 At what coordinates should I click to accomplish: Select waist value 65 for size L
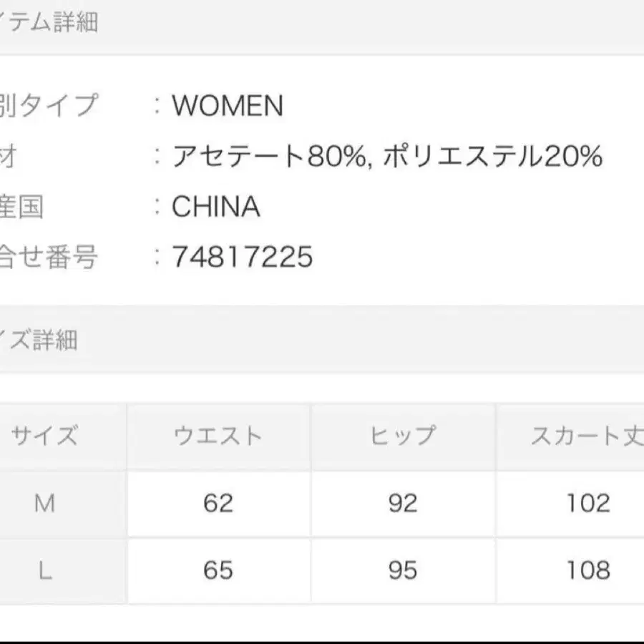pyautogui.click(x=218, y=570)
